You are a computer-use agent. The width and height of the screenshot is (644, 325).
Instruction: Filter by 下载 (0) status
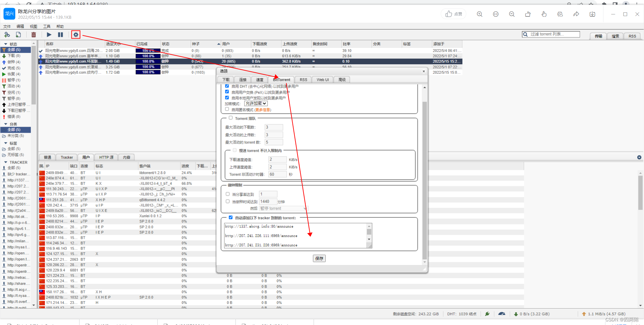[13, 56]
